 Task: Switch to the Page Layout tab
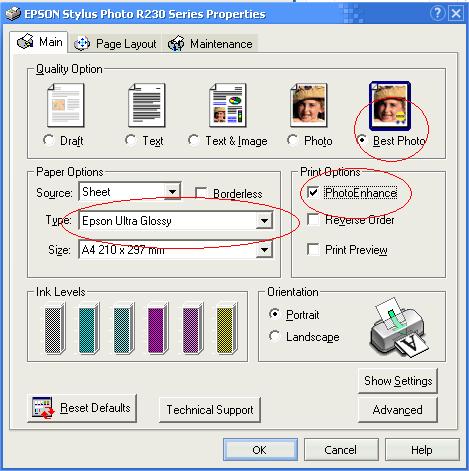point(115,44)
